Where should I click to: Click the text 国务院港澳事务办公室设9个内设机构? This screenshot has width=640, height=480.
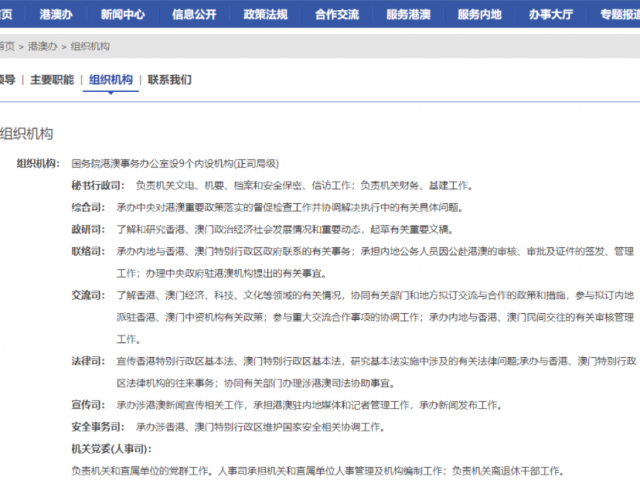151,164
